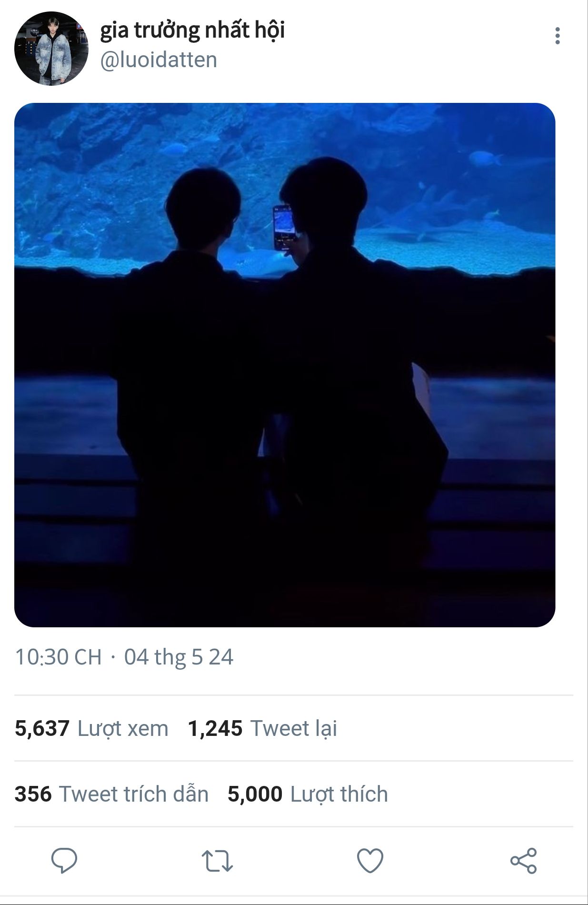Click the Lượt thích label

[339, 794]
